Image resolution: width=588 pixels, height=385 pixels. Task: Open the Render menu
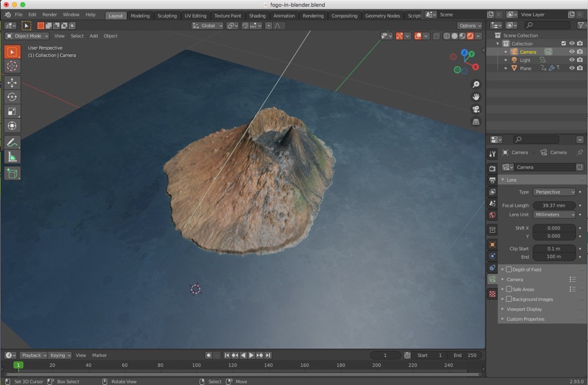tap(50, 14)
